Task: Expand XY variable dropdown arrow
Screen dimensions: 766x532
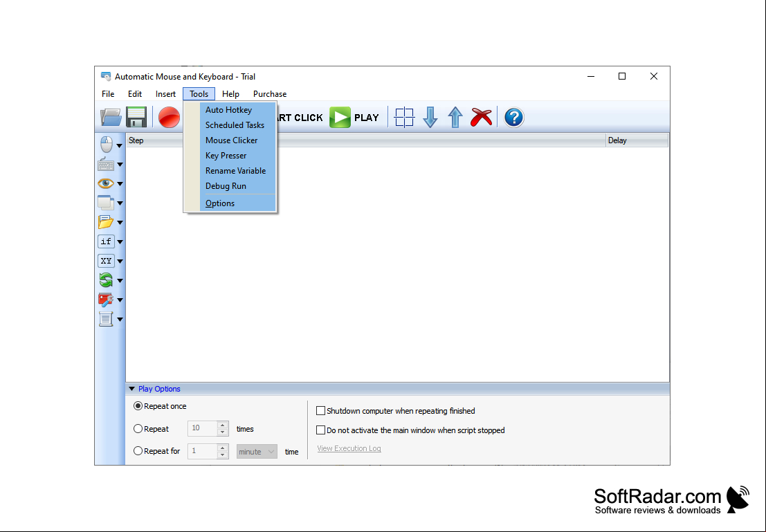Action: [120, 262]
